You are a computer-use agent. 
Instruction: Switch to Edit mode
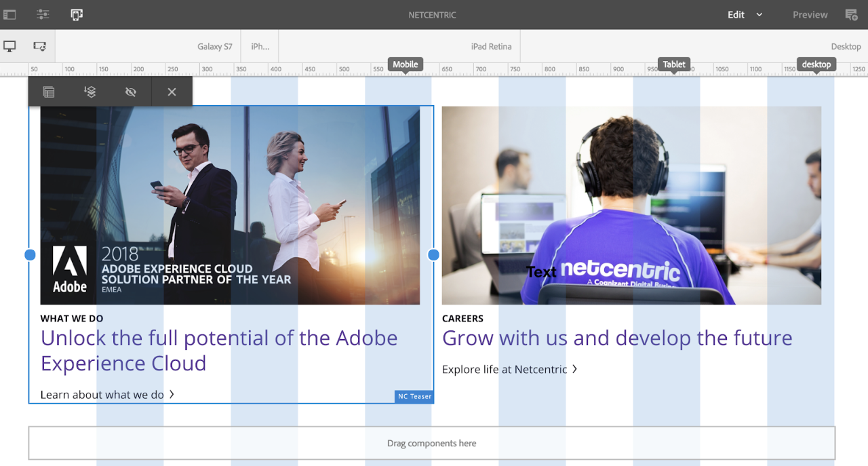click(x=736, y=14)
